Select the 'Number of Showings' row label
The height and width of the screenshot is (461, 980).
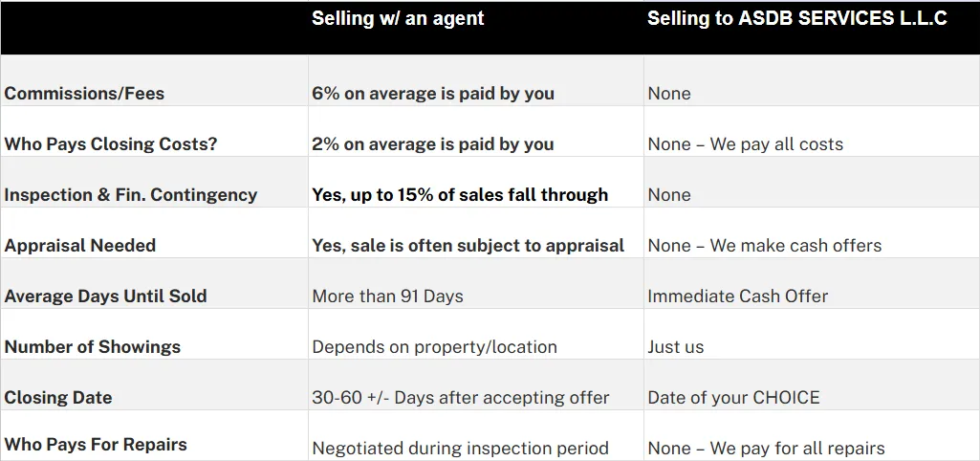(93, 346)
